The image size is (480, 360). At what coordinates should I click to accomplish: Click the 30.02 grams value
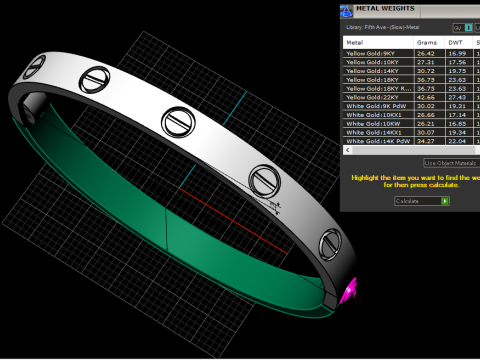pyautogui.click(x=426, y=106)
